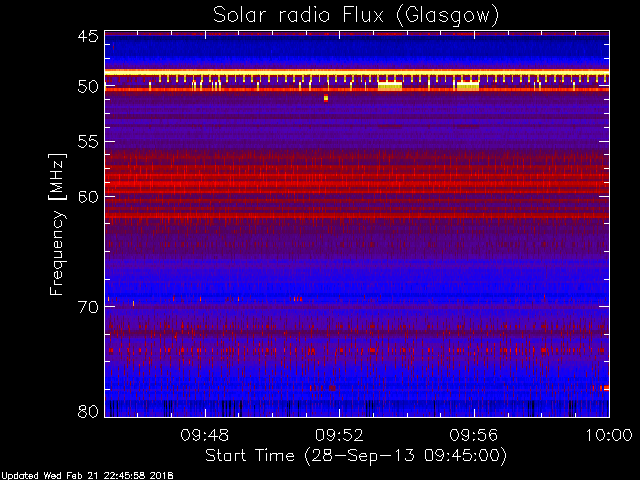Click the red spot at plot's right edge near 78 MHz
The height and width of the screenshot is (480, 640).
pyautogui.click(x=606, y=388)
